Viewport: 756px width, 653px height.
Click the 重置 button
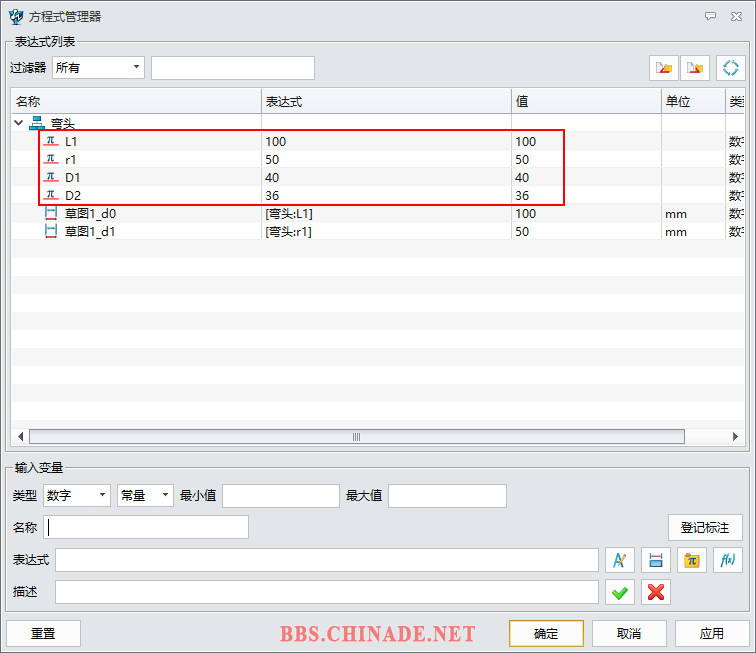click(43, 633)
